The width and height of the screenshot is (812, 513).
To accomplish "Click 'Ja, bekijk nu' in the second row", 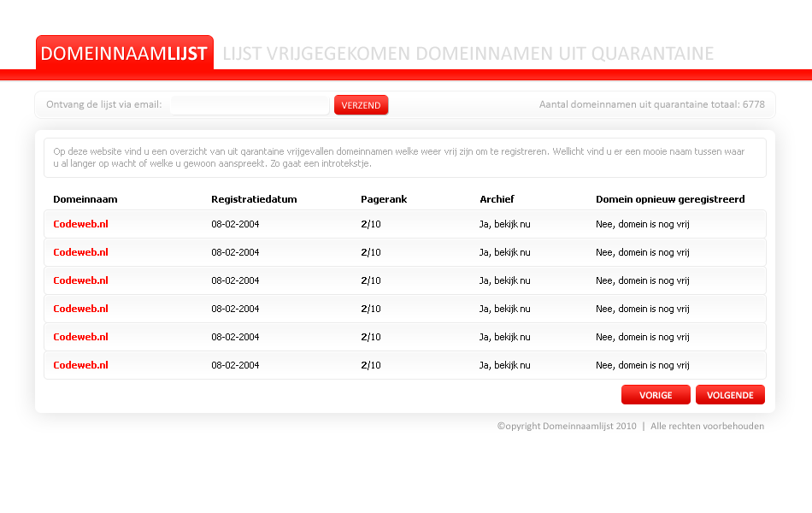I will (505, 252).
